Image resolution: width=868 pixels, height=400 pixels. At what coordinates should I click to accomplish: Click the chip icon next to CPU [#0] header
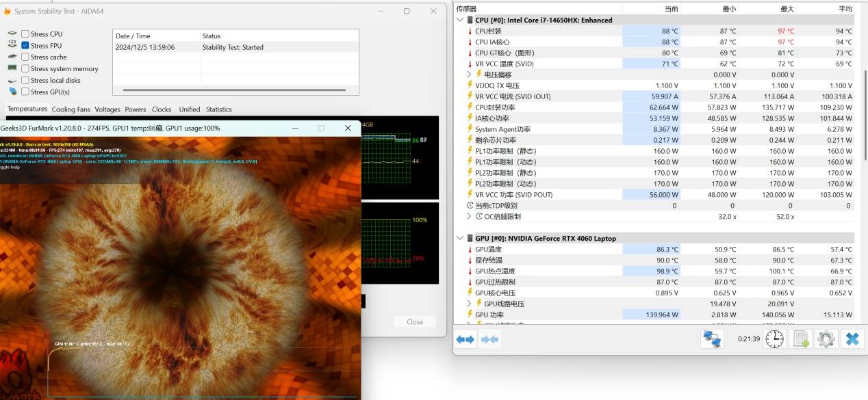tap(470, 20)
